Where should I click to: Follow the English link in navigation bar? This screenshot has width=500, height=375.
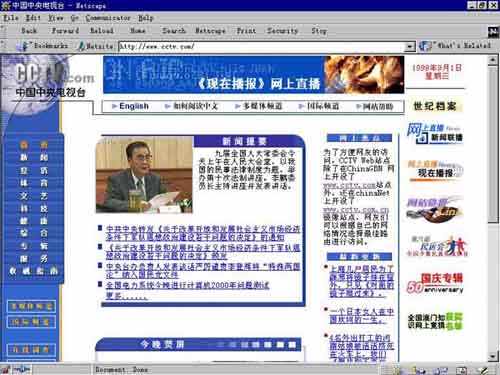click(x=134, y=106)
